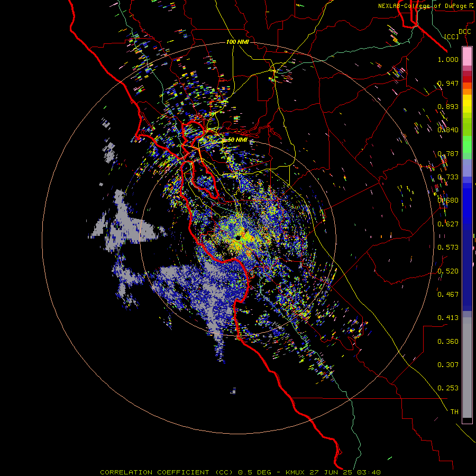Click the [CC] legend heading
Screen dimensions: 476x476
point(452,36)
